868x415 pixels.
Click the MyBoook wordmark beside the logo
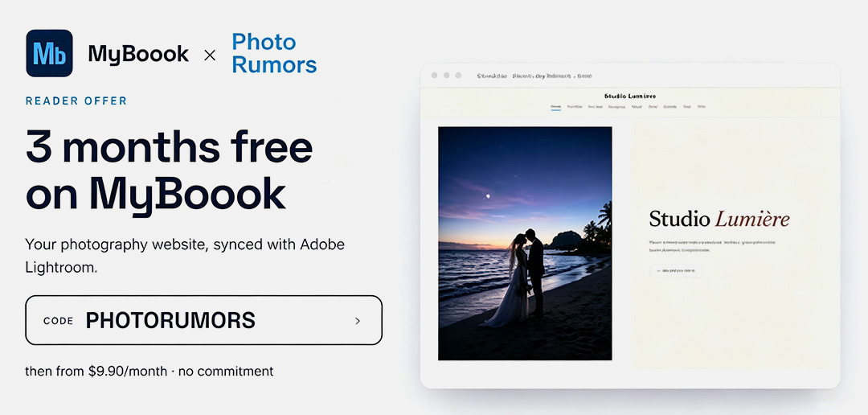(x=138, y=55)
